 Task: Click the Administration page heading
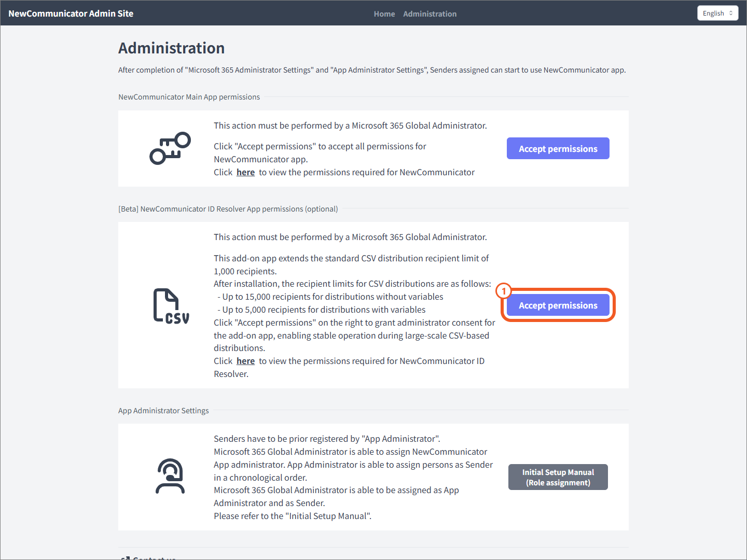click(172, 48)
